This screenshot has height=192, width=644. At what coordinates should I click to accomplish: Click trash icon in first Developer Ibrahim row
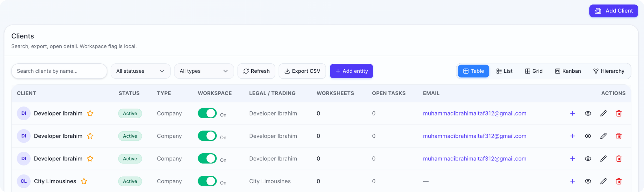pos(619,113)
